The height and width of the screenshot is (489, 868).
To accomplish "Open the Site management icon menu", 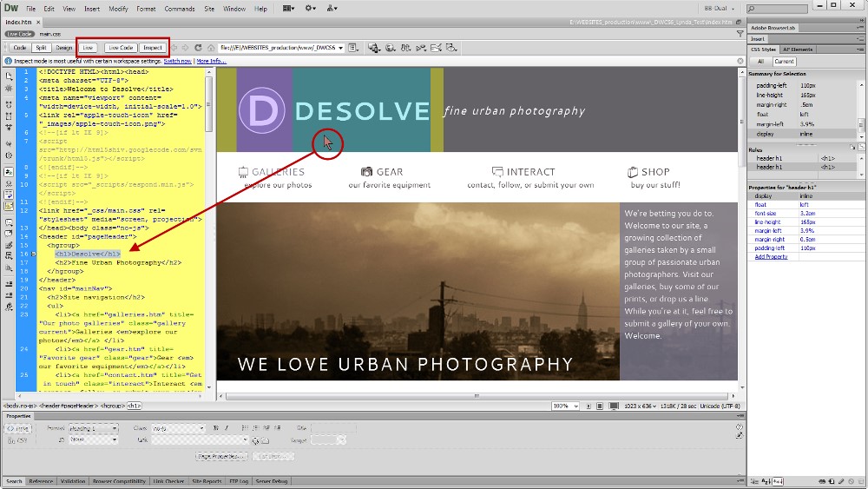I will click(332, 9).
